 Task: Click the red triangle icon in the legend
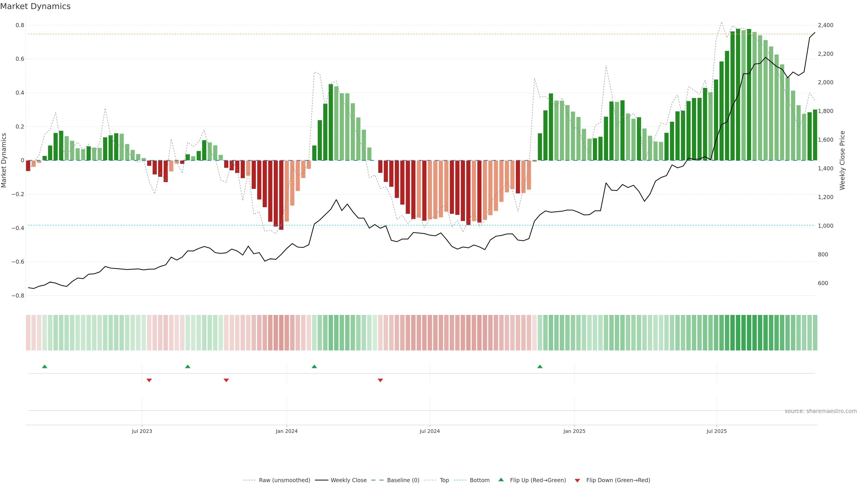click(577, 481)
